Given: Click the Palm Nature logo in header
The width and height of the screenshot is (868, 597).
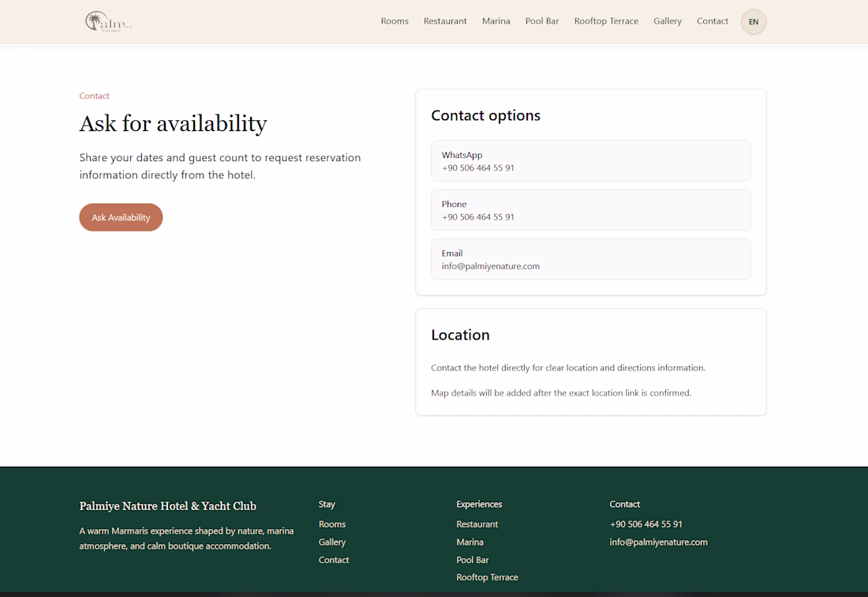Looking at the screenshot, I should pos(109,21).
